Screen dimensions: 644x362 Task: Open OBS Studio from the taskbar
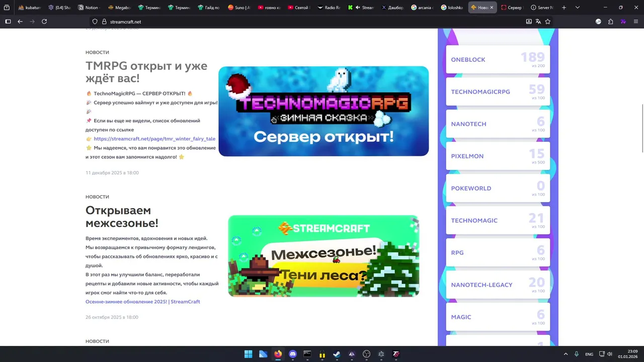(x=366, y=354)
